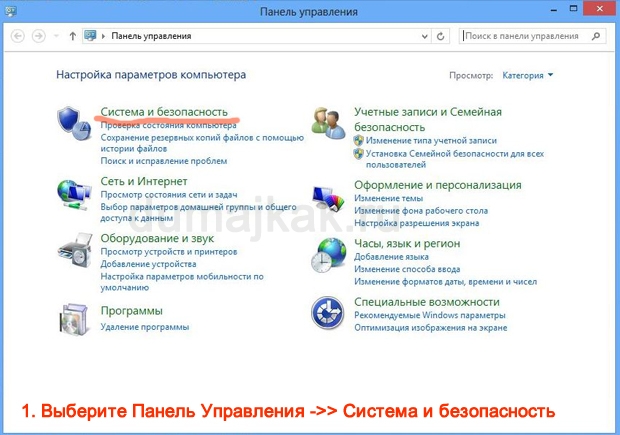Open the Hardware and Sound printer icon
Image resolution: width=620 pixels, height=435 pixels.
(x=75, y=252)
